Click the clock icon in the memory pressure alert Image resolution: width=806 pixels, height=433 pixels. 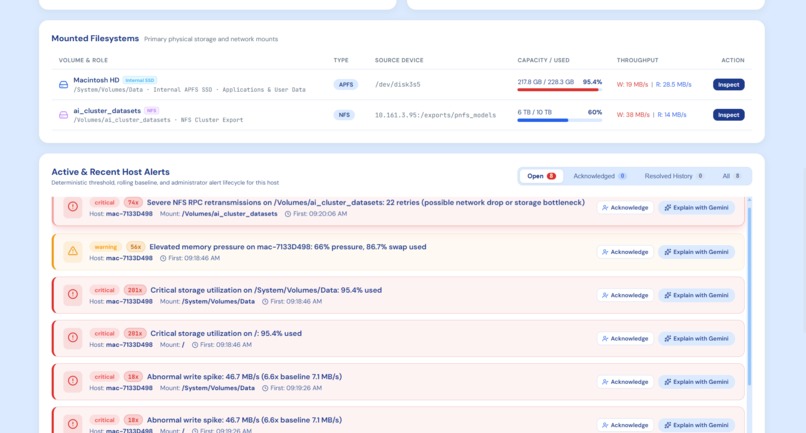pyautogui.click(x=163, y=258)
